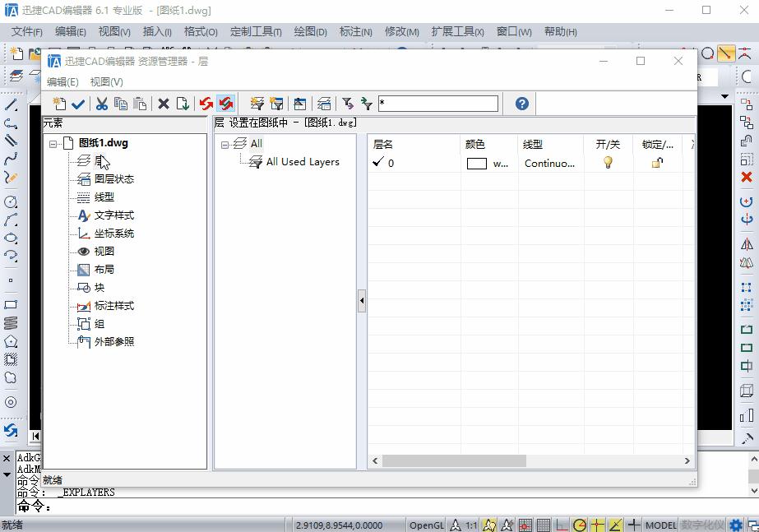The width and height of the screenshot is (759, 532).
Task: Open the 编辑(E) menu in resource manager
Action: [x=62, y=82]
